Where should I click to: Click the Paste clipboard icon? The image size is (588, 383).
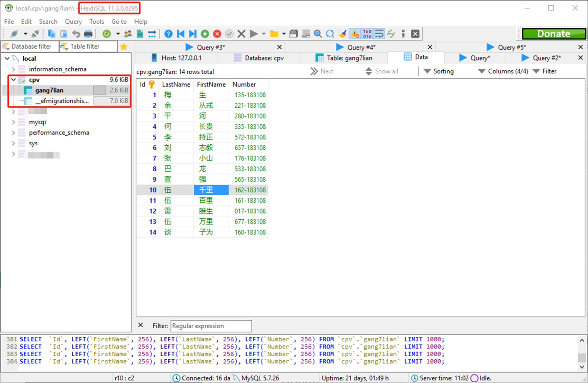pyautogui.click(x=64, y=34)
